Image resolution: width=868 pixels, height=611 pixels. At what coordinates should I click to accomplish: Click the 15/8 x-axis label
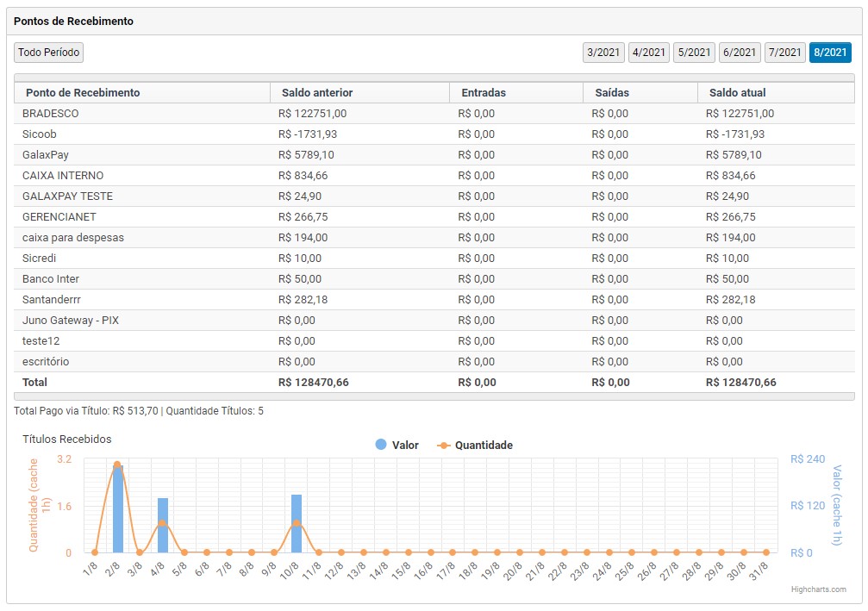click(402, 570)
